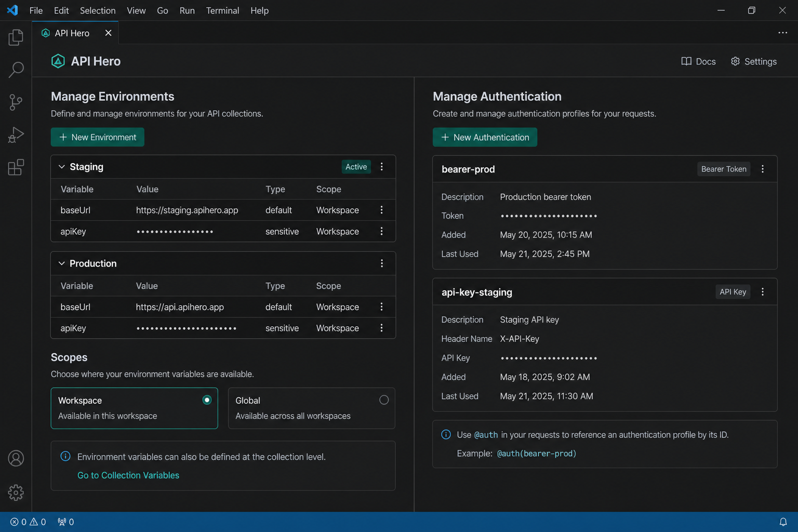The height and width of the screenshot is (532, 798).
Task: Click the 'May 21, 2025, 11:30 AM' timestamp
Action: pyautogui.click(x=547, y=396)
